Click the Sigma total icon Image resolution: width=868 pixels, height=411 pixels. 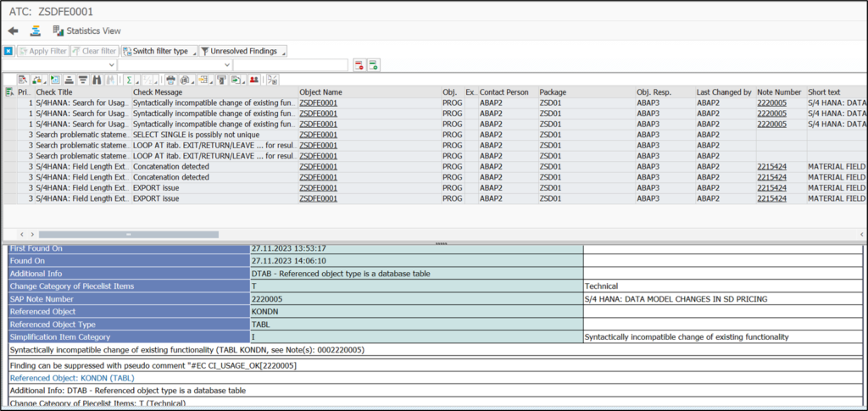tap(128, 80)
